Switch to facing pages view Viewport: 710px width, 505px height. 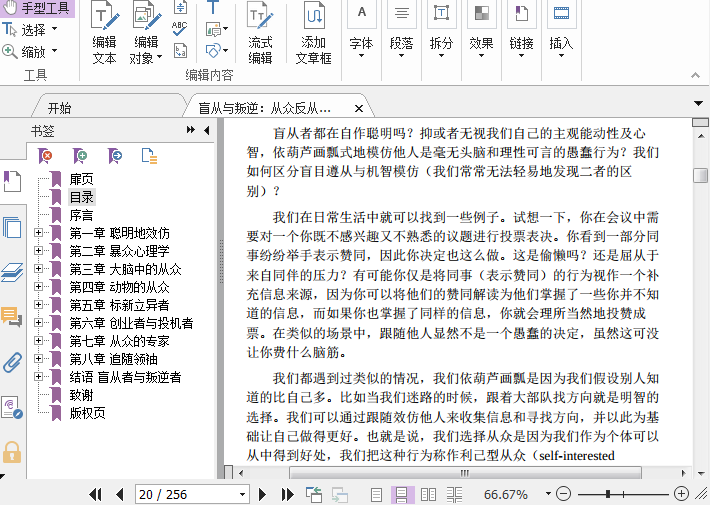(428, 494)
